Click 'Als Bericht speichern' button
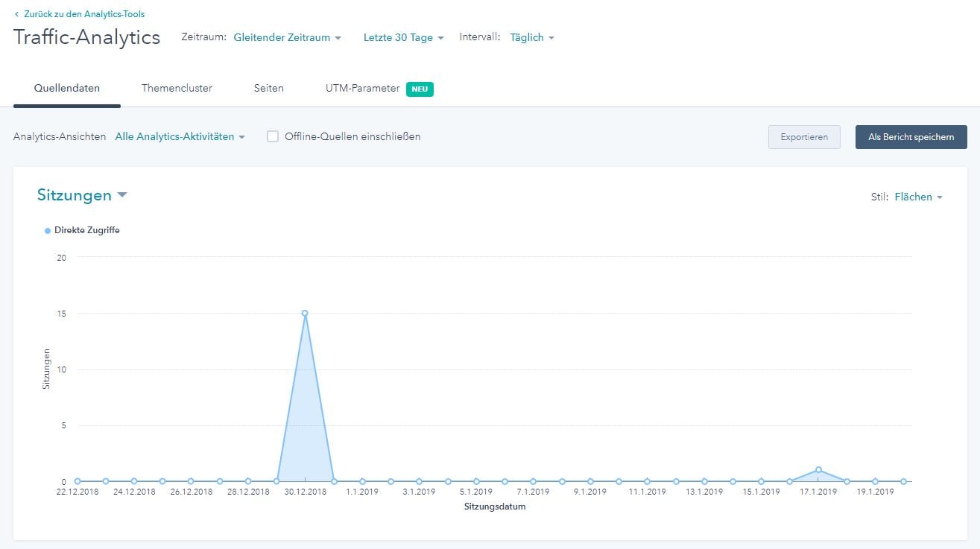Image resolution: width=980 pixels, height=549 pixels. [x=911, y=137]
